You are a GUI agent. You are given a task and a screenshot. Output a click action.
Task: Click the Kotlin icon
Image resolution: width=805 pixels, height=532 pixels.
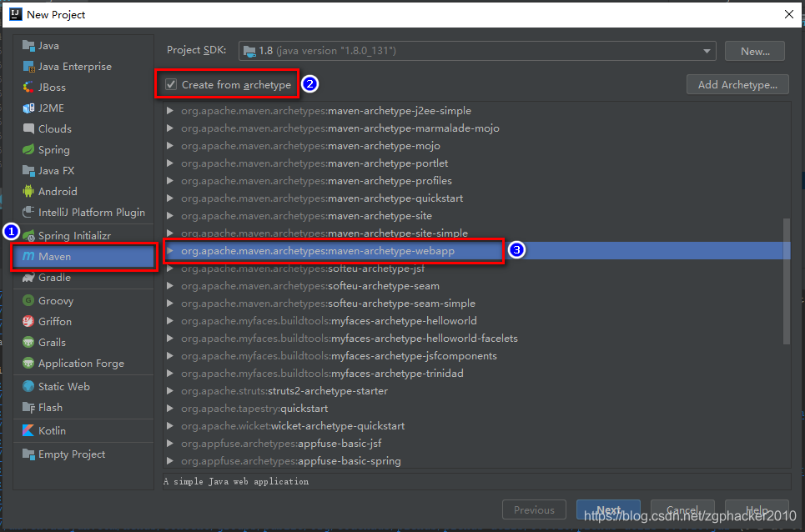pos(28,430)
